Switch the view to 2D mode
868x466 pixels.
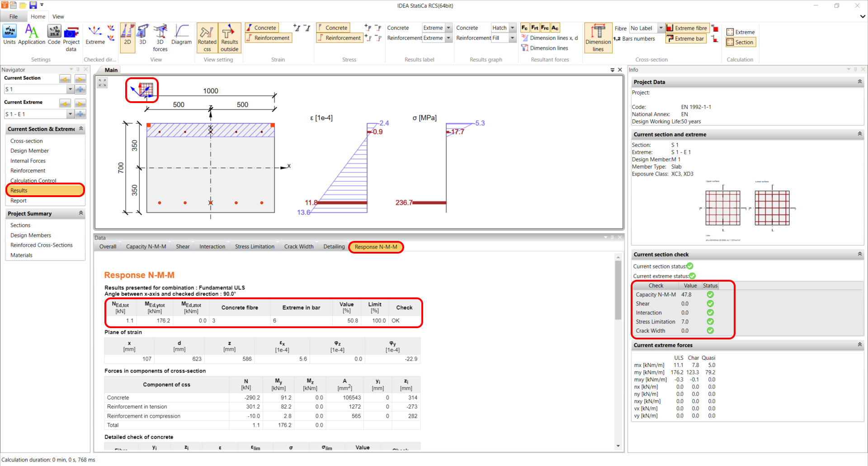pos(127,38)
